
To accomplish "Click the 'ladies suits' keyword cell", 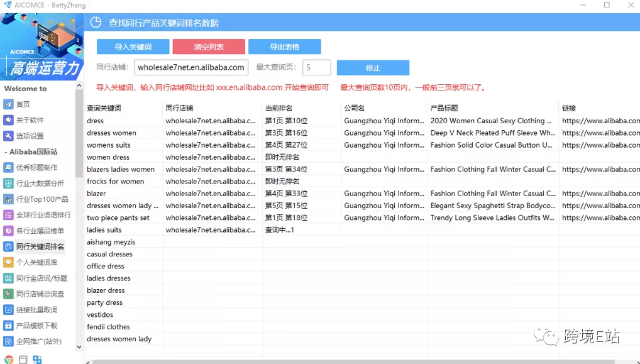I will 104,229.
